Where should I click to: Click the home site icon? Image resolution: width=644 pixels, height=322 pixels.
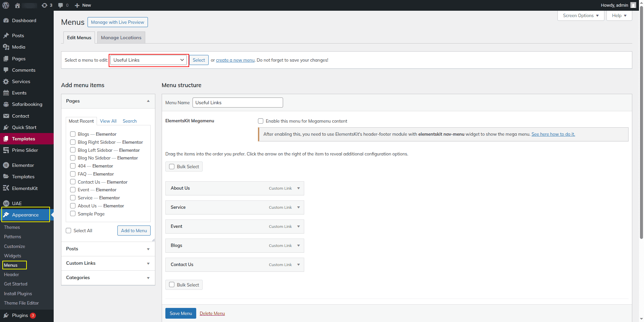17,5
